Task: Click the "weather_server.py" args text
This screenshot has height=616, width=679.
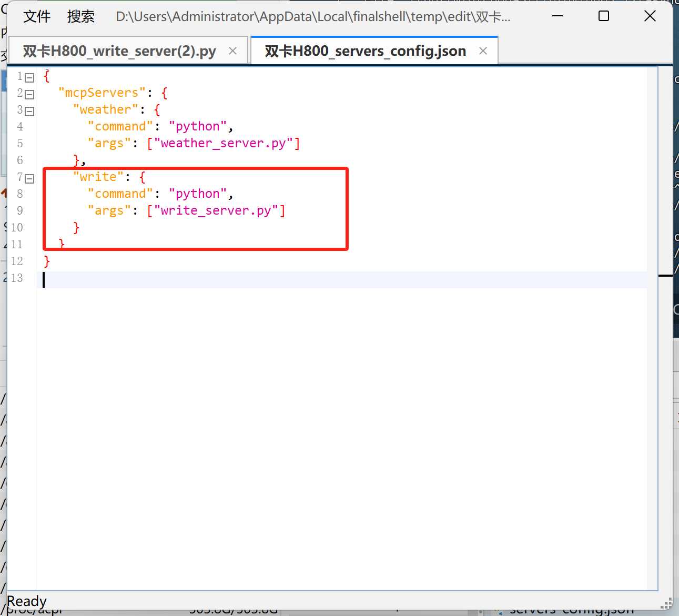Action: [x=224, y=143]
